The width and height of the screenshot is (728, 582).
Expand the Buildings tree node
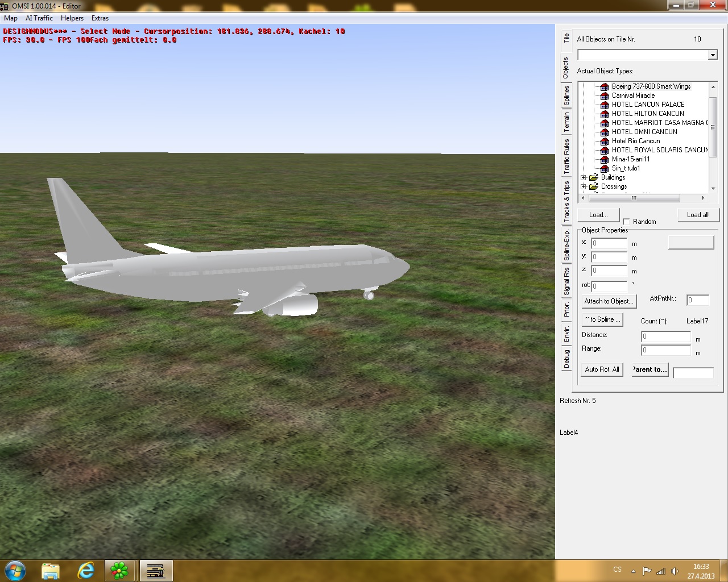pyautogui.click(x=583, y=177)
